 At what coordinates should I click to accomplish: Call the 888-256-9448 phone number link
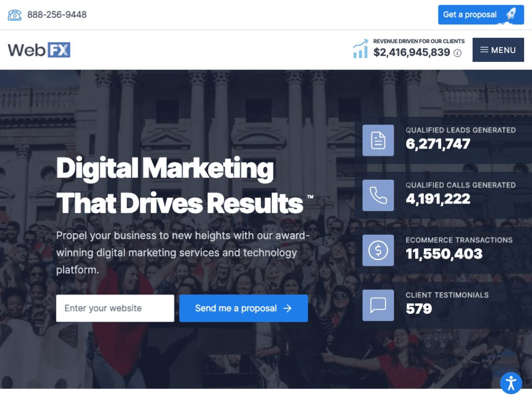[57, 15]
